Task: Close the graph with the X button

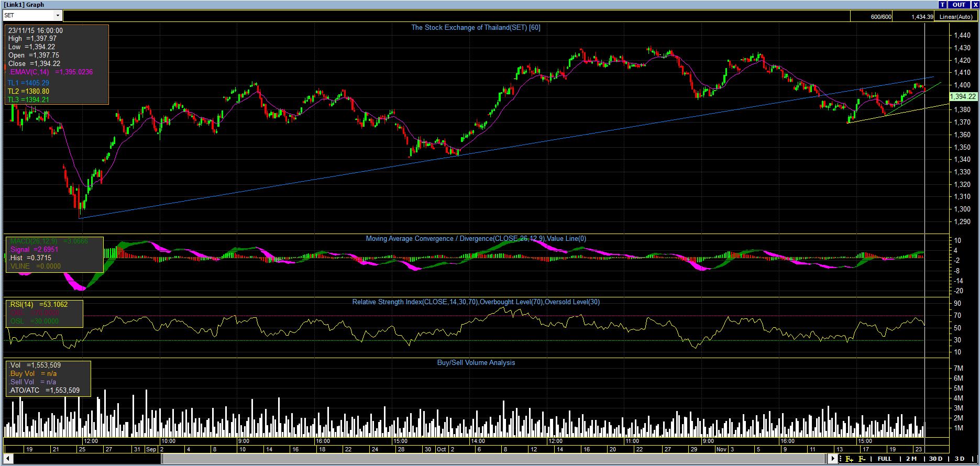Action: (975, 5)
